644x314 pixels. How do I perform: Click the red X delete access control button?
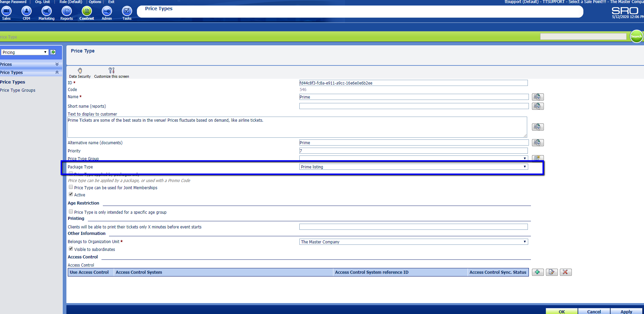[565, 272]
